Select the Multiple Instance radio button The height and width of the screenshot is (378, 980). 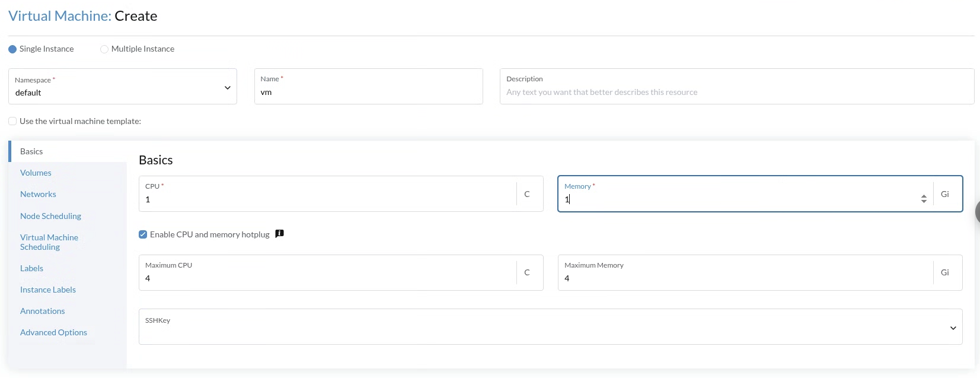[x=104, y=49]
